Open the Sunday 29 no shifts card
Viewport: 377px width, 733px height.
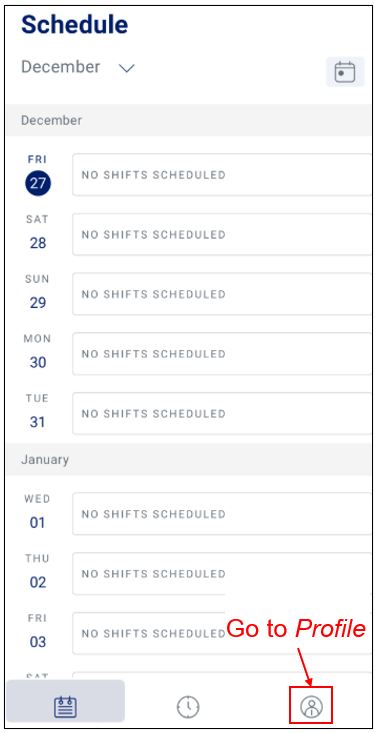[x=222, y=294]
